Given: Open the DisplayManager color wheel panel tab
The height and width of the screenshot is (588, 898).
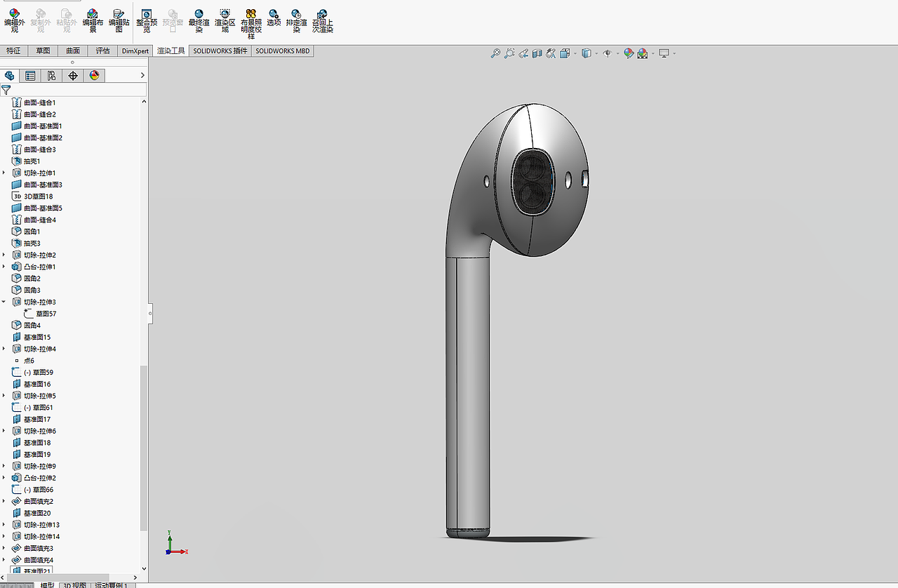Looking at the screenshot, I should (93, 75).
